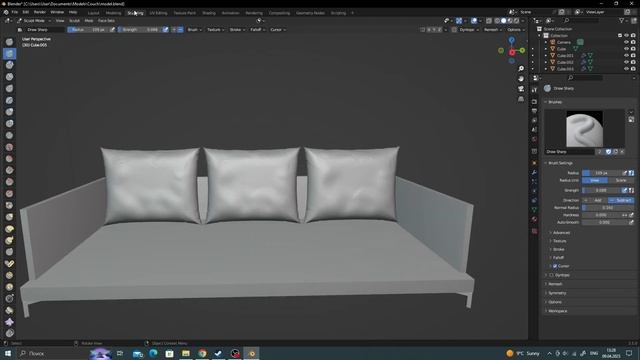Switch to the Shading workspace tab

tap(209, 13)
